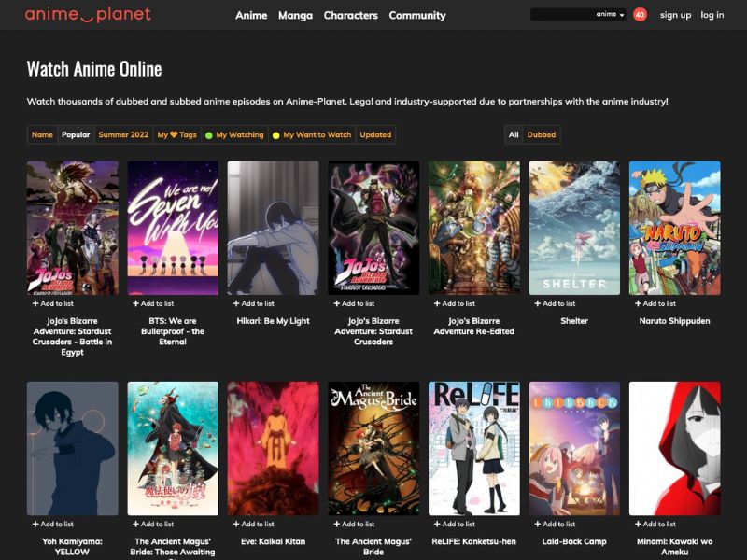Add JoJo's Battle in Egypt to list

pos(53,303)
